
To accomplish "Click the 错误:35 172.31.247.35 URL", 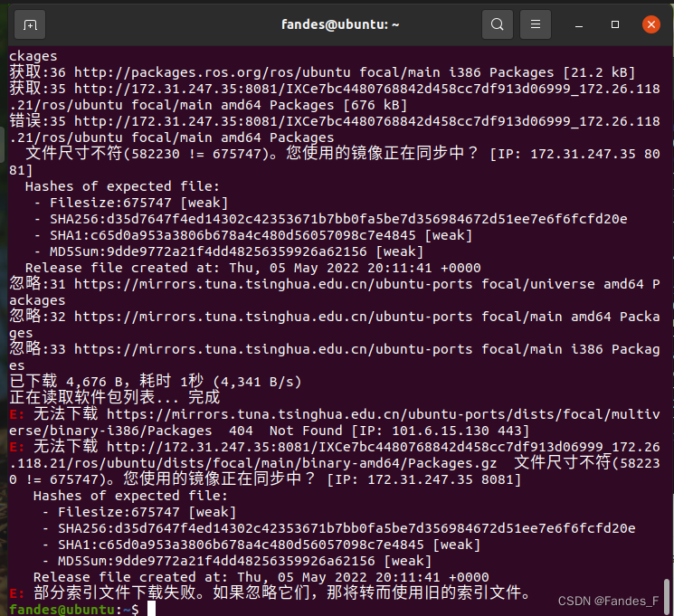I will 335,129.
